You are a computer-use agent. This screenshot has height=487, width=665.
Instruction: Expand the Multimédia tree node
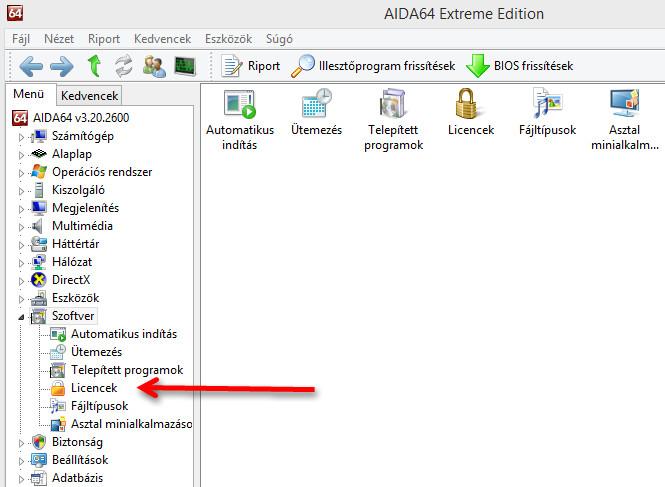click(x=21, y=227)
